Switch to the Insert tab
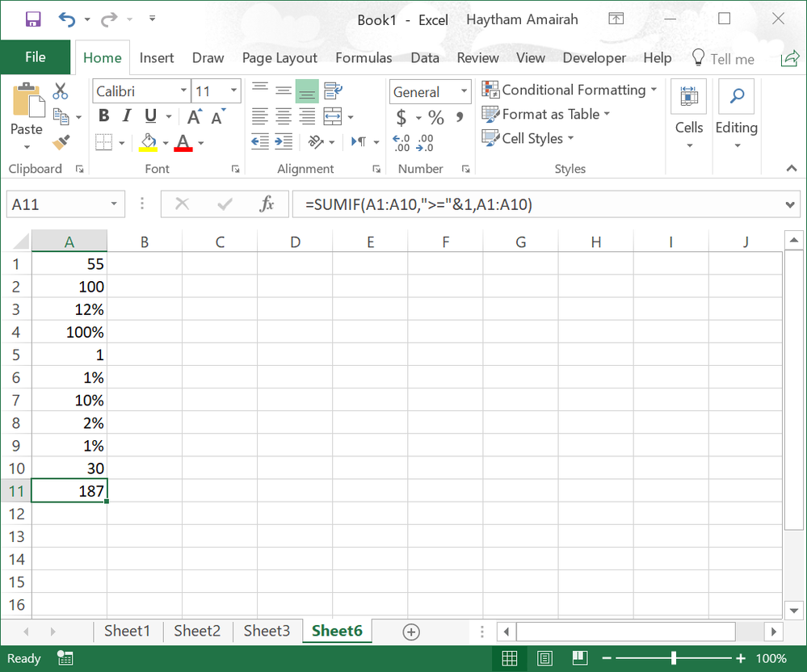807x672 pixels. tap(157, 58)
